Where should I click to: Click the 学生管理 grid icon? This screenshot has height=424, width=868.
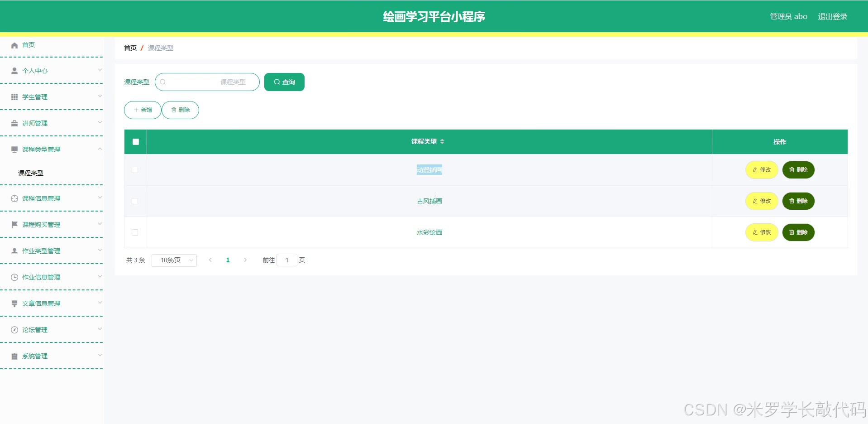pyautogui.click(x=13, y=96)
